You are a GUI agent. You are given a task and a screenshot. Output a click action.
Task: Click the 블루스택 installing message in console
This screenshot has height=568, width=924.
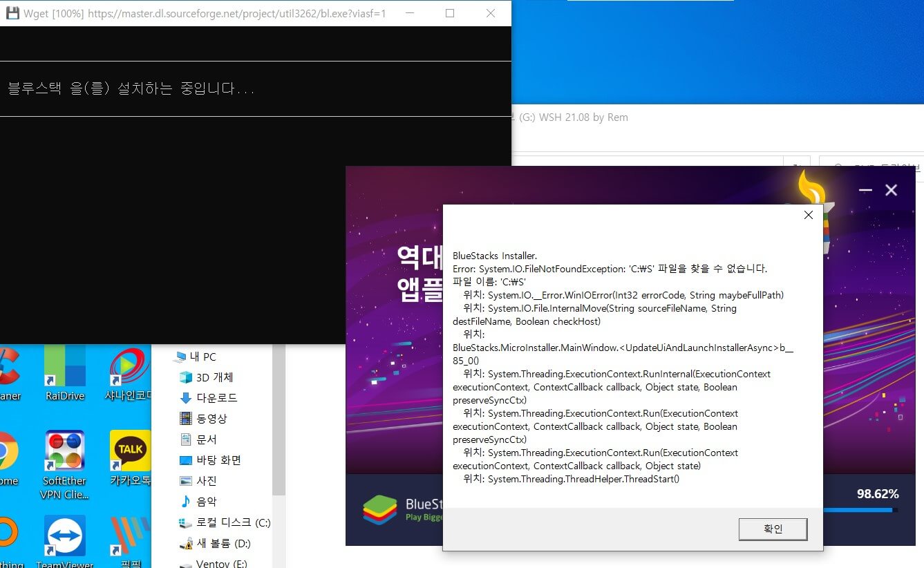pyautogui.click(x=131, y=88)
